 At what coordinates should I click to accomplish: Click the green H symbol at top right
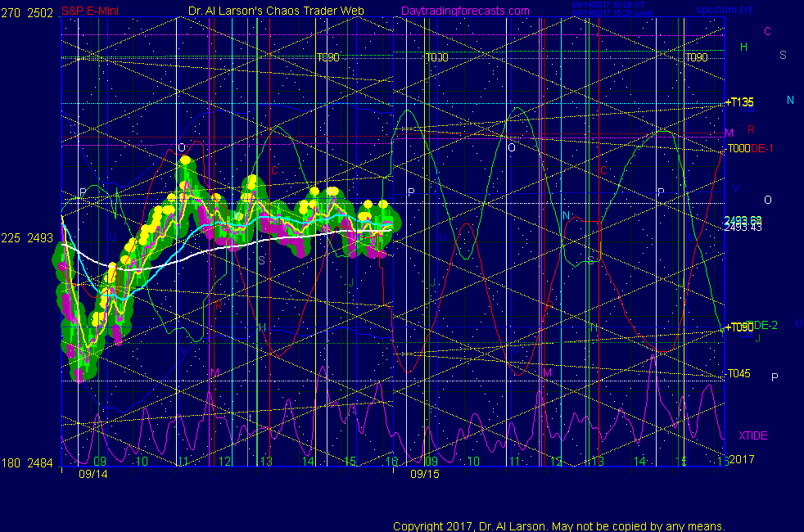pos(743,47)
